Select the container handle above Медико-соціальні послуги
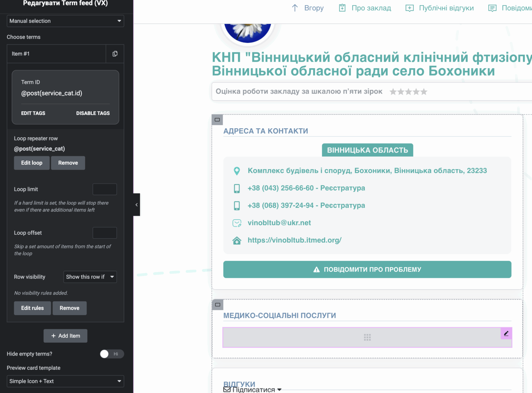 218,305
